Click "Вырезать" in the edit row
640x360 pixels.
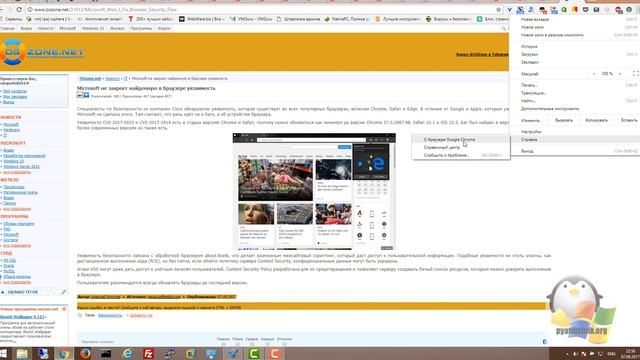point(564,120)
